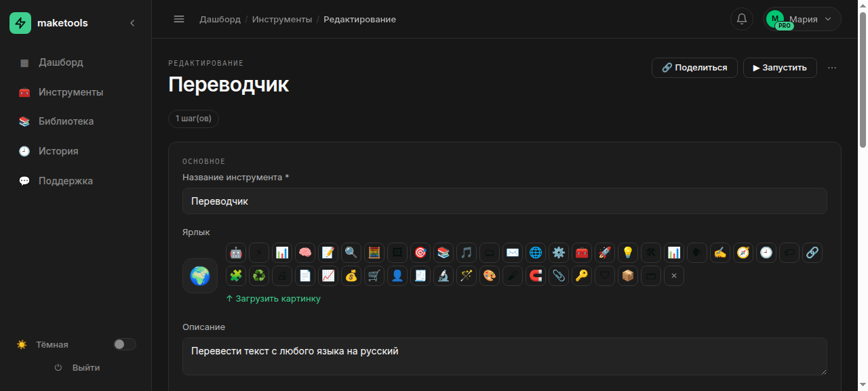Open Инструменты in the sidebar
This screenshot has width=868, height=391.
[75, 92]
